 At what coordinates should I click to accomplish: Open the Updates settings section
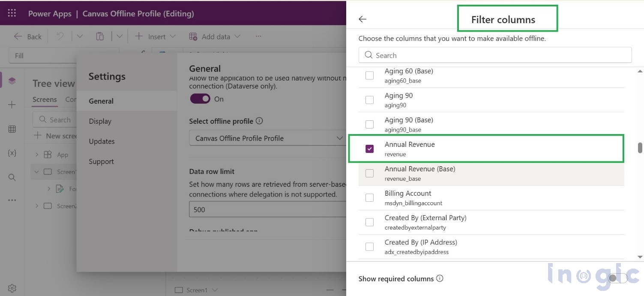click(102, 141)
